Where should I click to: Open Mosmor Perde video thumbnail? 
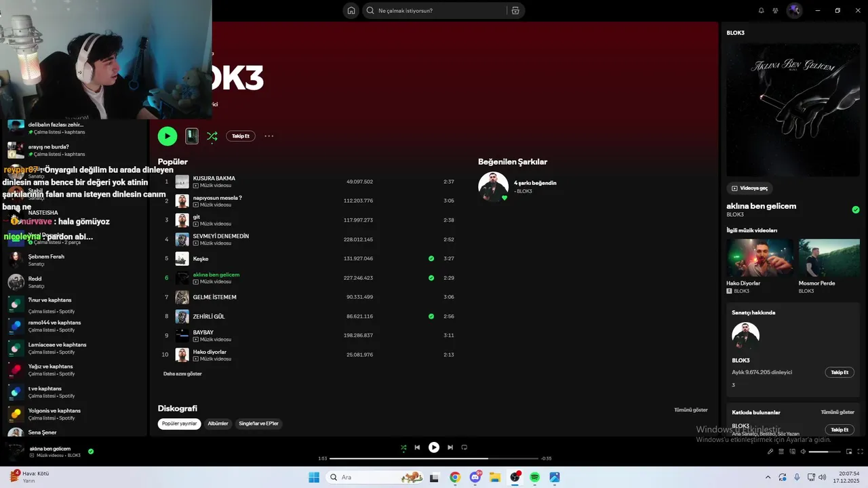tap(829, 258)
